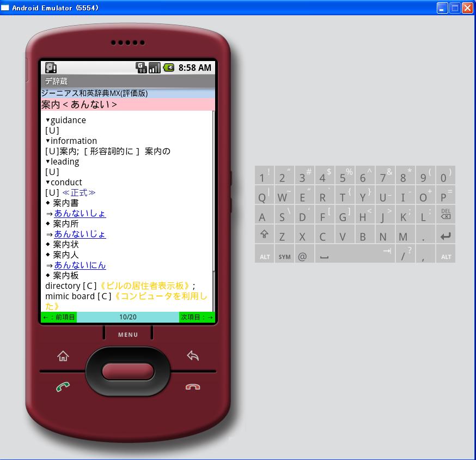
Task: Click the 《ビルの居住者表示板》 annotation
Action: [145, 286]
